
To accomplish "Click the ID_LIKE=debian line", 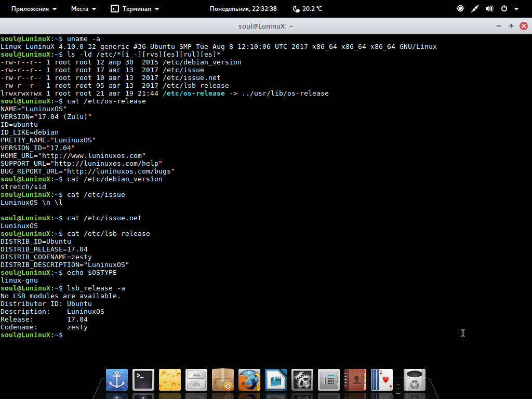I will pyautogui.click(x=30, y=132).
